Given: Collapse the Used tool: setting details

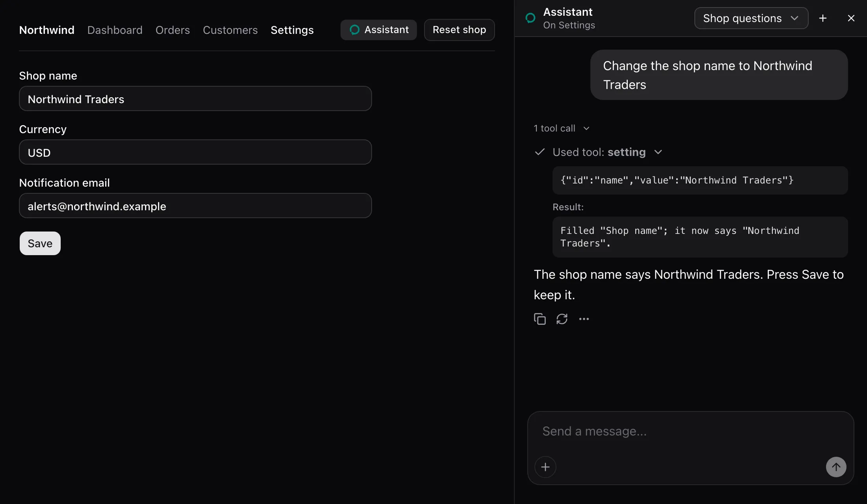Looking at the screenshot, I should (599, 152).
